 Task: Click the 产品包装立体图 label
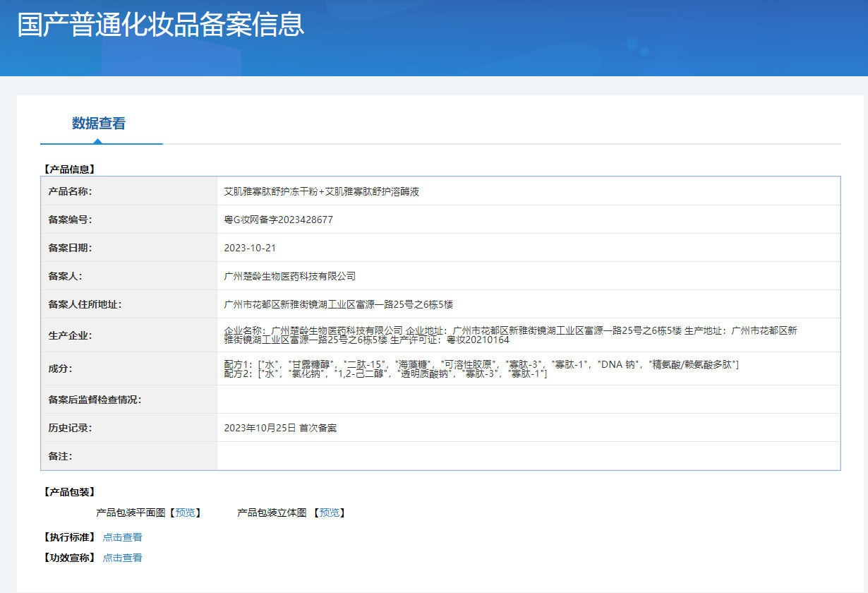pos(272,513)
